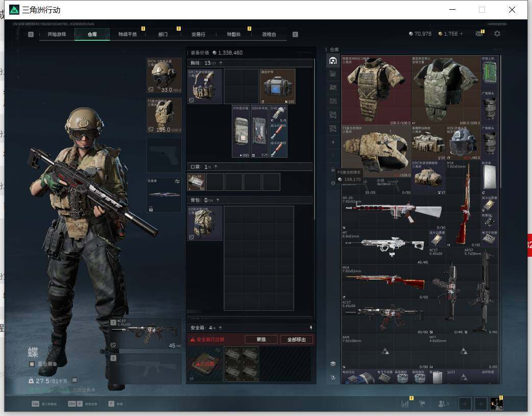The width and height of the screenshot is (532, 416).
Task: Click the mail notification icon near currency
Action: [x=479, y=34]
